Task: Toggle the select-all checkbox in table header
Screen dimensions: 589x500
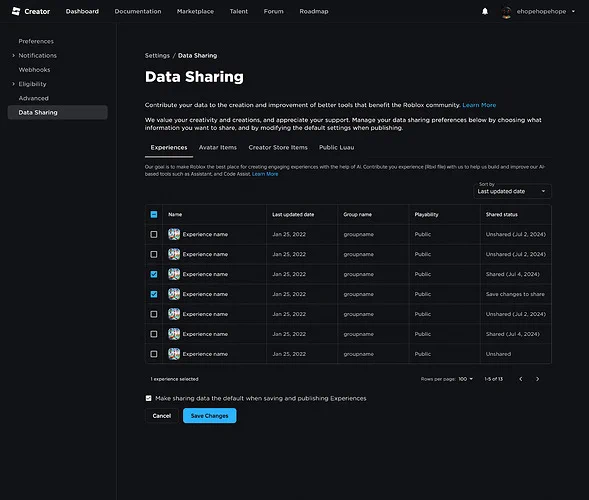Action: (x=154, y=214)
